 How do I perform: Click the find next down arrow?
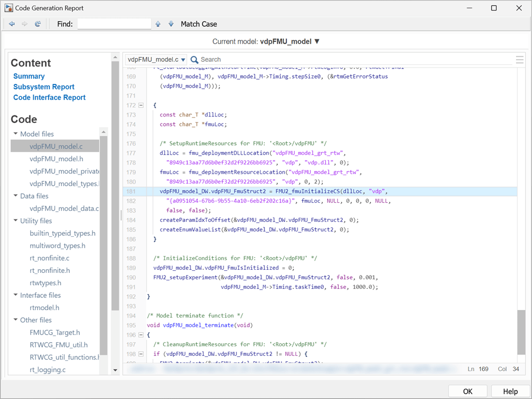click(x=171, y=24)
